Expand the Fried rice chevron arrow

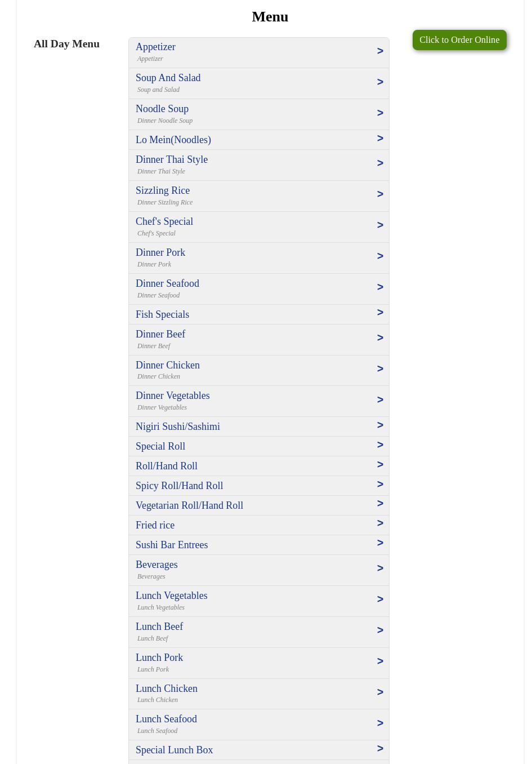pos(380,523)
